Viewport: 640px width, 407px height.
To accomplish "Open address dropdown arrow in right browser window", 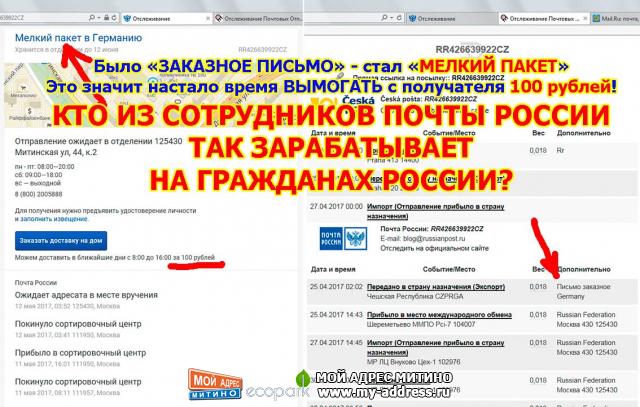I will pos(391,18).
